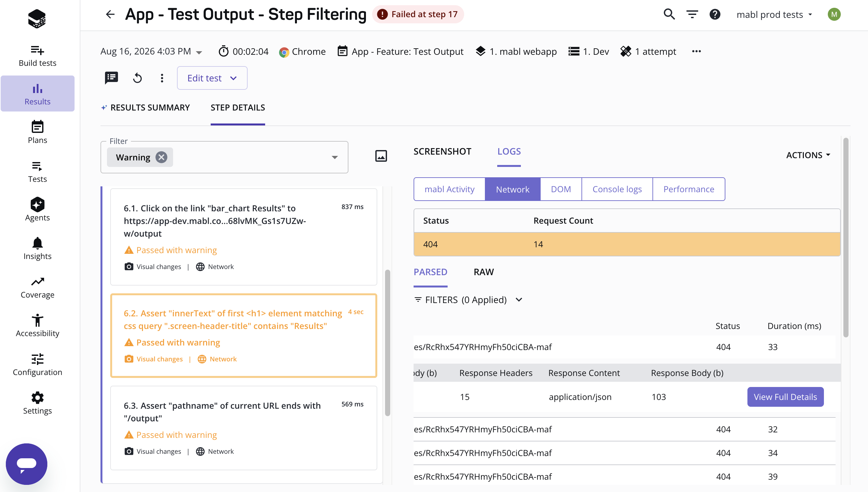Open Configuration in sidebar

click(x=38, y=365)
